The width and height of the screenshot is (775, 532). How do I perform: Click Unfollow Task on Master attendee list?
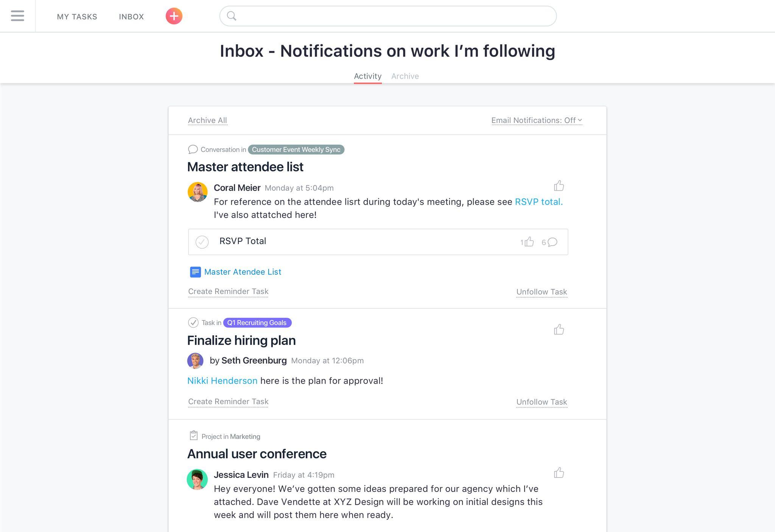point(541,291)
